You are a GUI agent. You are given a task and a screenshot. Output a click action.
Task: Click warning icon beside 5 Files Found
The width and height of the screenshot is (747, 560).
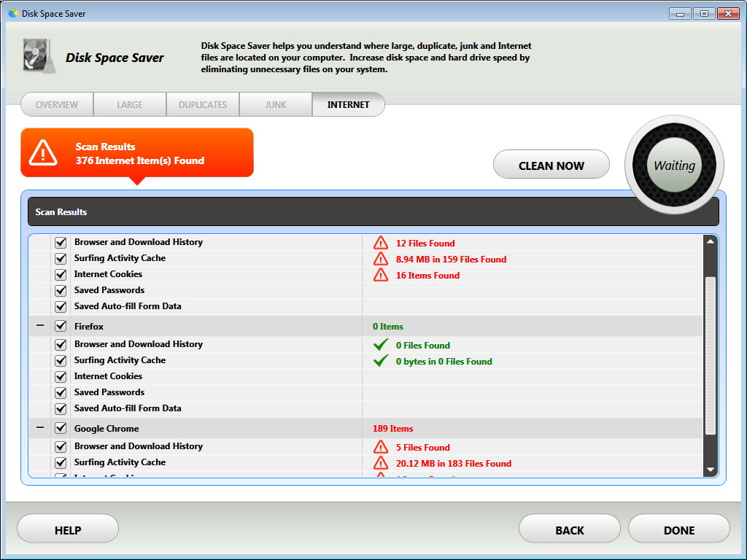(x=380, y=447)
